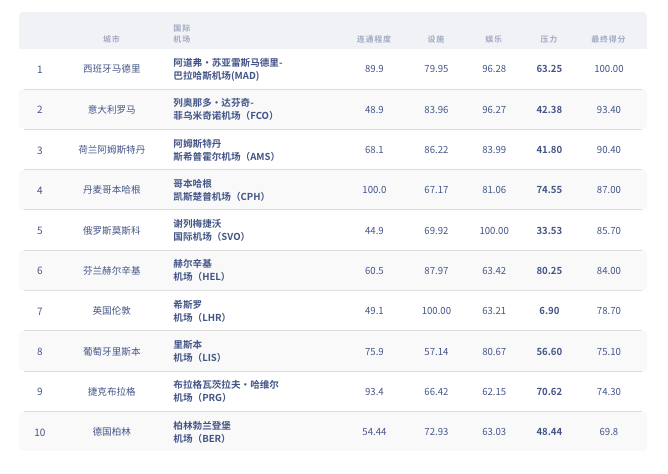Select rank number 10 cell
The height and width of the screenshot is (474, 668).
[40, 432]
